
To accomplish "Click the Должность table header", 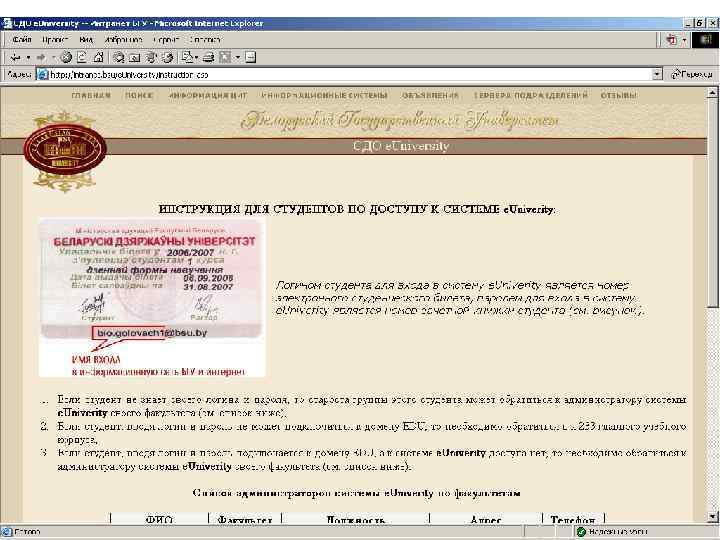I will point(355,519).
